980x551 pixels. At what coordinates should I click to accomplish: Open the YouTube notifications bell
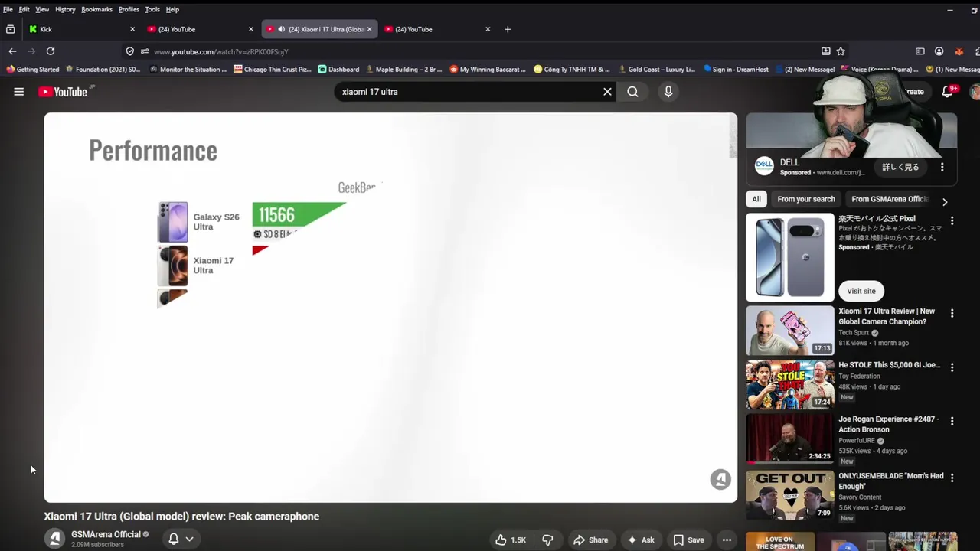(948, 91)
